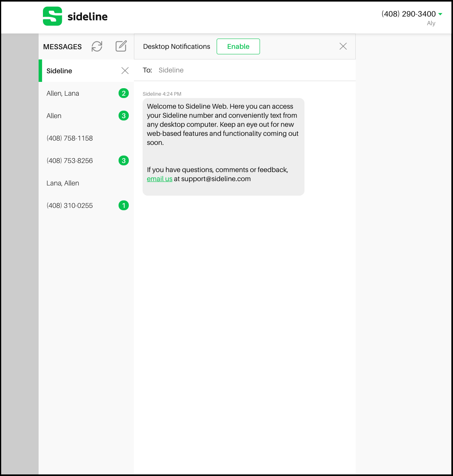453x476 pixels.
Task: Close the Sideline conversation in sidebar
Action: (x=125, y=70)
